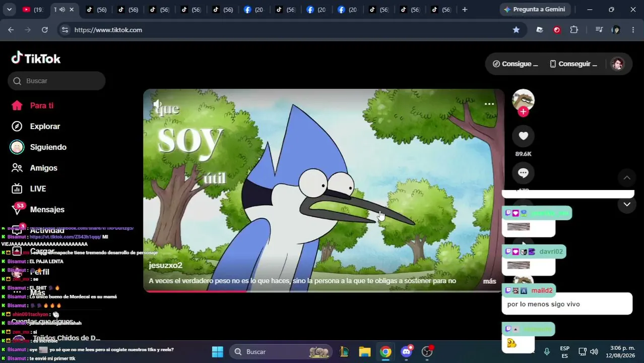The height and width of the screenshot is (363, 644).
Task: Open profile avatar at TikTok header
Action: [x=617, y=64]
